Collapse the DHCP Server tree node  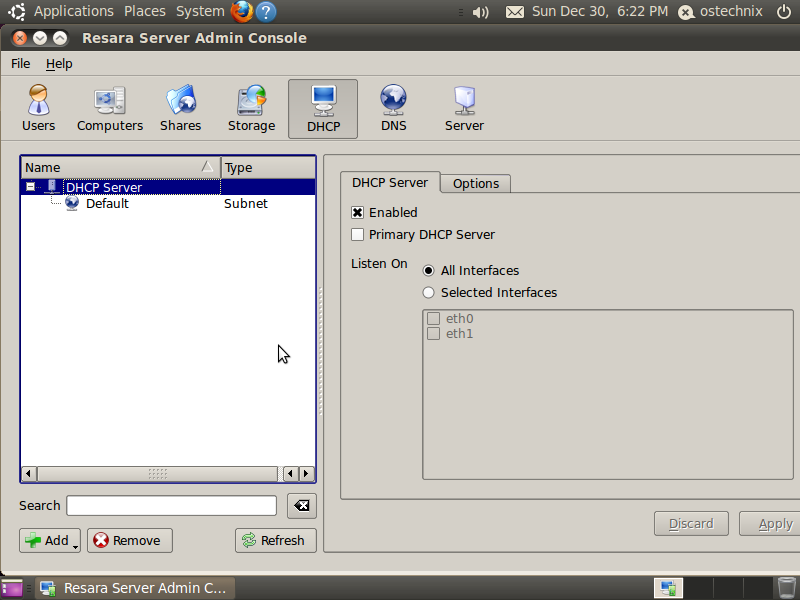30,187
